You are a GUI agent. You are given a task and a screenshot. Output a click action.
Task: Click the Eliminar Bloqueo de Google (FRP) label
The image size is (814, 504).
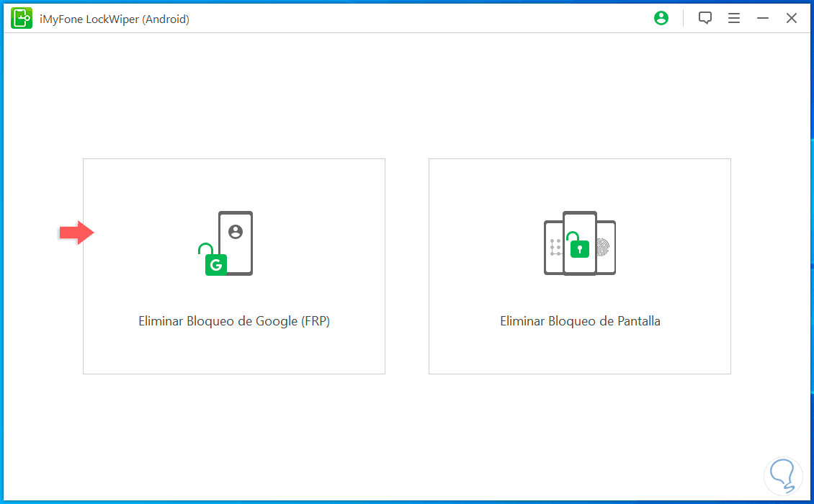[233, 321]
